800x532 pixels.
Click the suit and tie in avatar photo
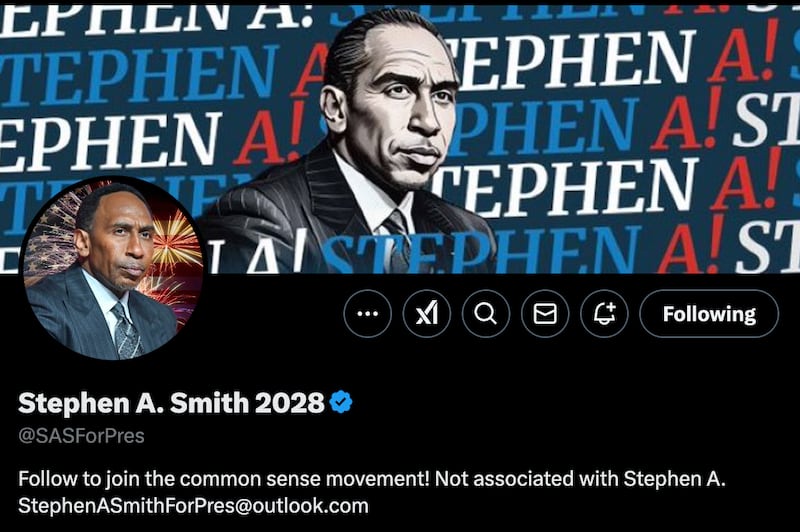102,321
